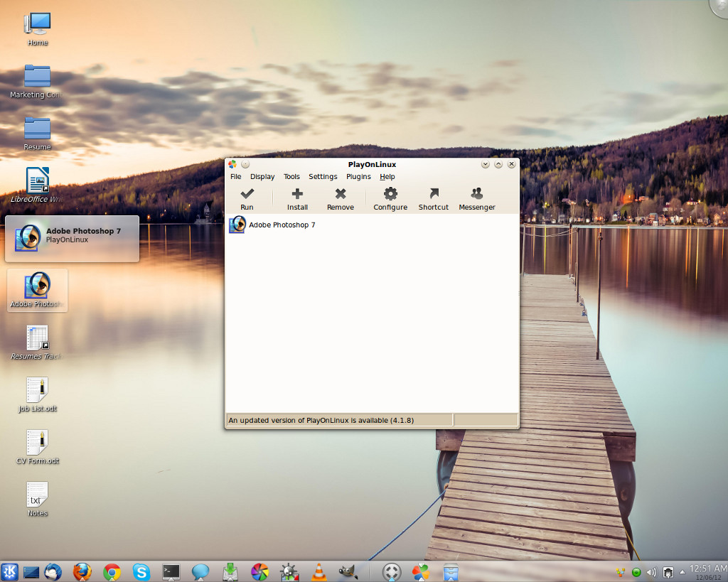Click the bug monitor panel icon

(289, 572)
